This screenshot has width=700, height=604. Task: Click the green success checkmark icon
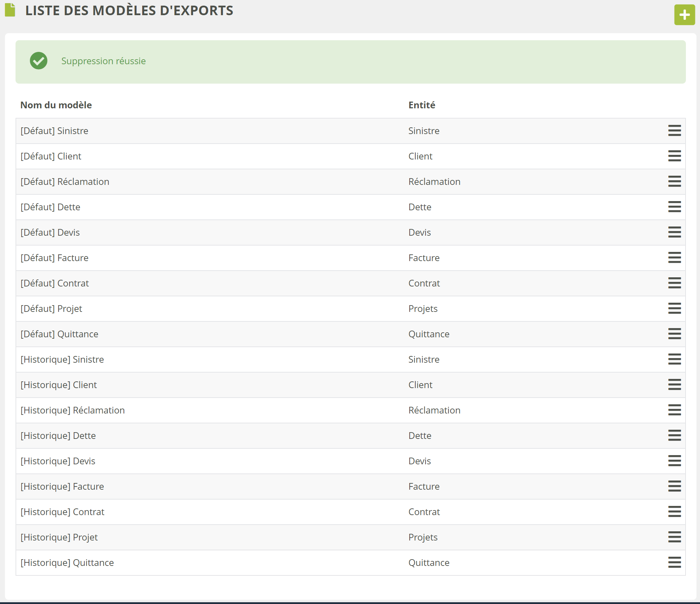pyautogui.click(x=38, y=61)
